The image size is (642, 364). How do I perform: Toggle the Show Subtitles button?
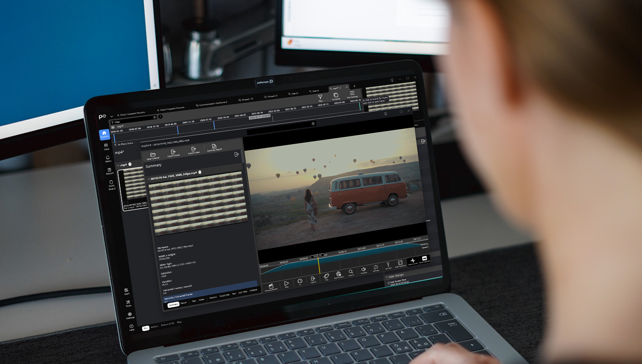tap(424, 259)
